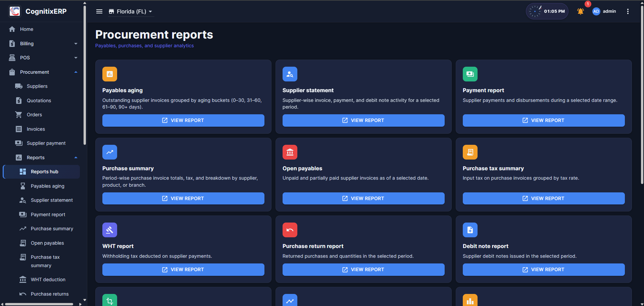Click the Orders shopping cart icon
The width and height of the screenshot is (644, 306).
tap(19, 115)
